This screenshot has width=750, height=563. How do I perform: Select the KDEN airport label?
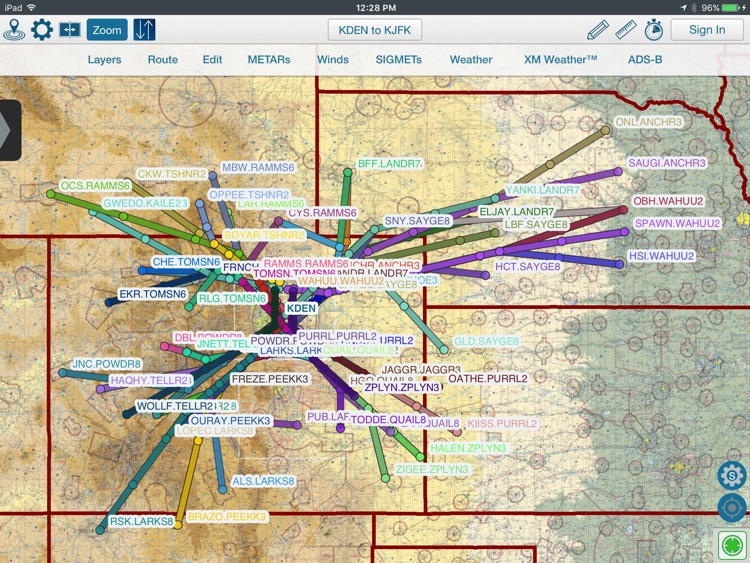pyautogui.click(x=301, y=309)
